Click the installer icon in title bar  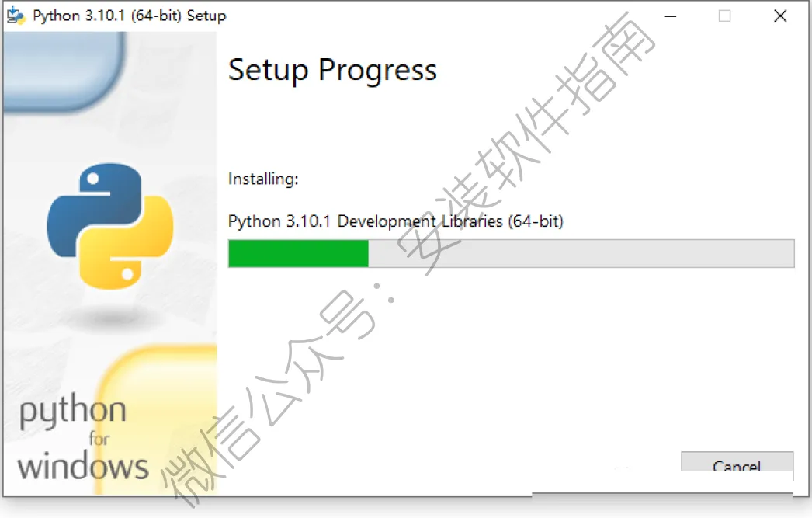coord(16,16)
